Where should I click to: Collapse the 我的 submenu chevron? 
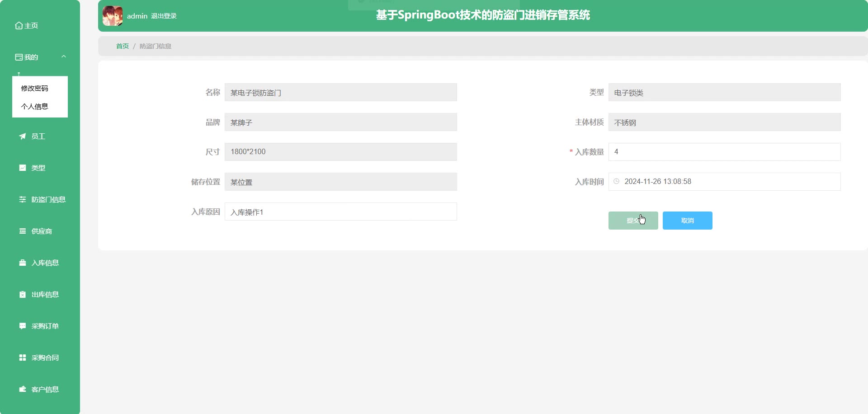point(64,57)
